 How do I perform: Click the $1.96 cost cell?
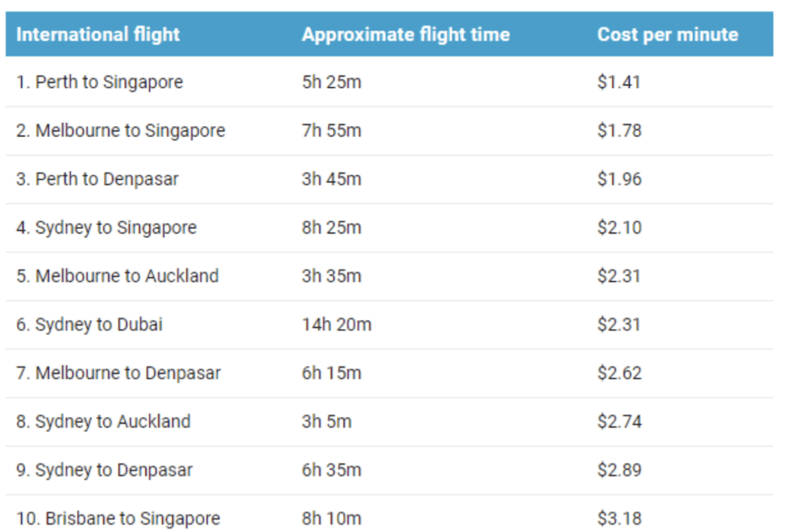tap(619, 179)
